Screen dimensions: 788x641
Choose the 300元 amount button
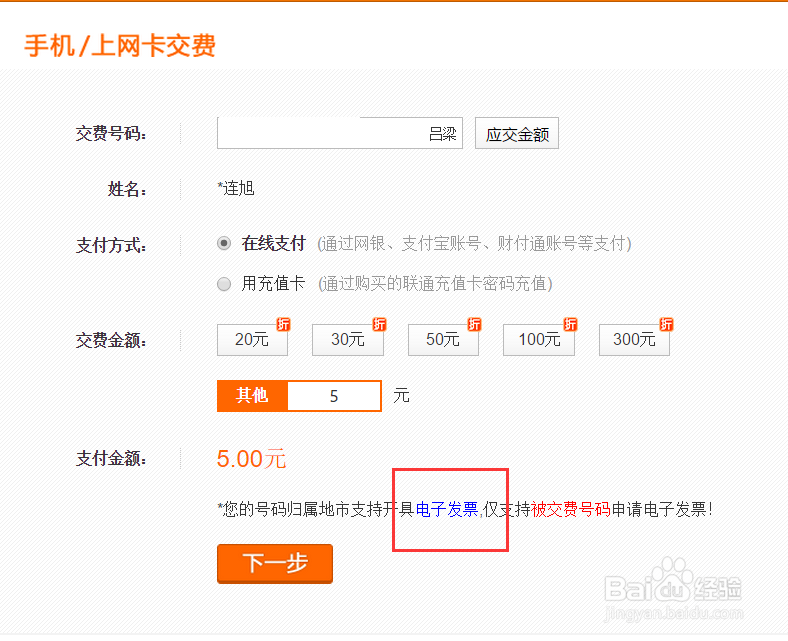(x=634, y=340)
